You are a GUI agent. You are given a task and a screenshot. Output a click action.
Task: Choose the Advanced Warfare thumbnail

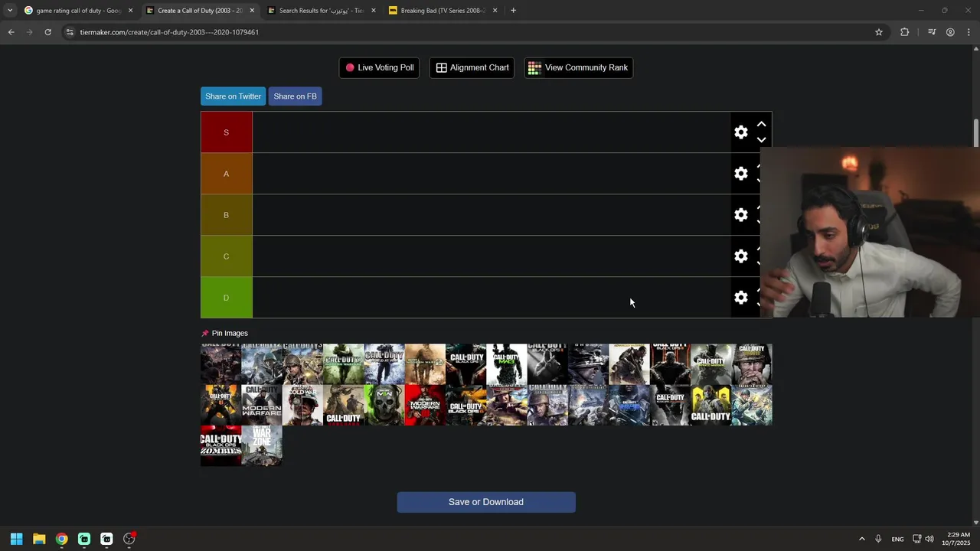pyautogui.click(x=629, y=364)
